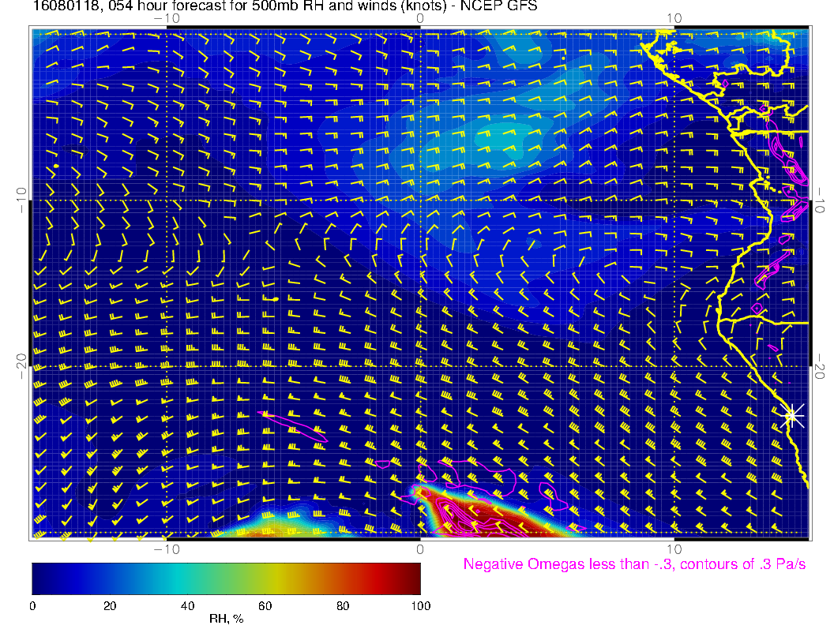
Task: Click the elongated magenta omega contour west of 0
Action: (x=294, y=426)
